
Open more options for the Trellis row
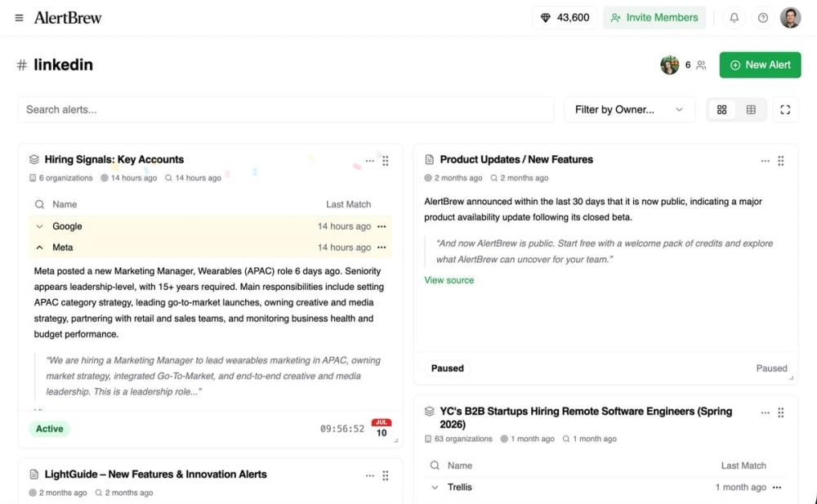[777, 488]
